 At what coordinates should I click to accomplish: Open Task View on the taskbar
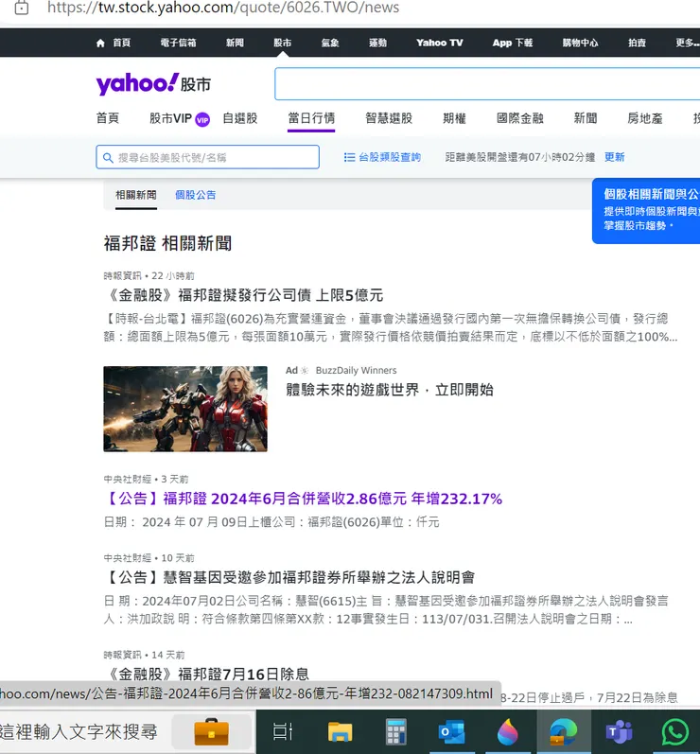tap(283, 732)
